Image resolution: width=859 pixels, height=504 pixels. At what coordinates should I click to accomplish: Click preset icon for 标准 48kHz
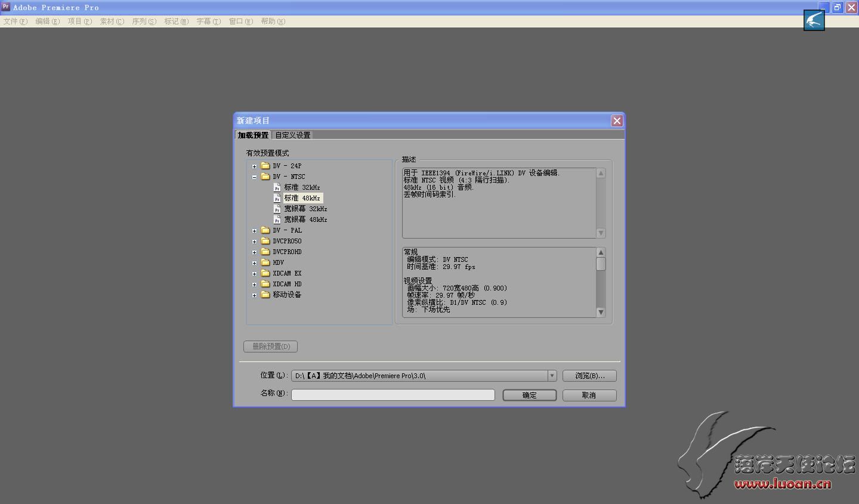click(x=277, y=198)
